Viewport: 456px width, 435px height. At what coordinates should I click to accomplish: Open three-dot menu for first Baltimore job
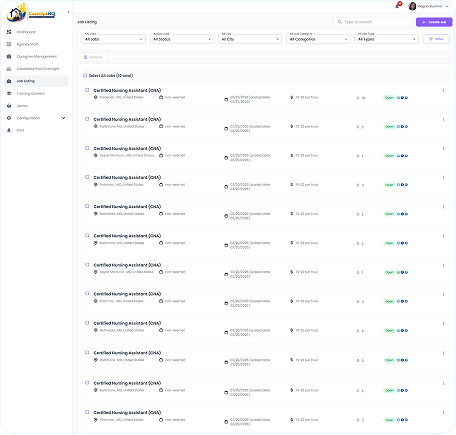443,119
